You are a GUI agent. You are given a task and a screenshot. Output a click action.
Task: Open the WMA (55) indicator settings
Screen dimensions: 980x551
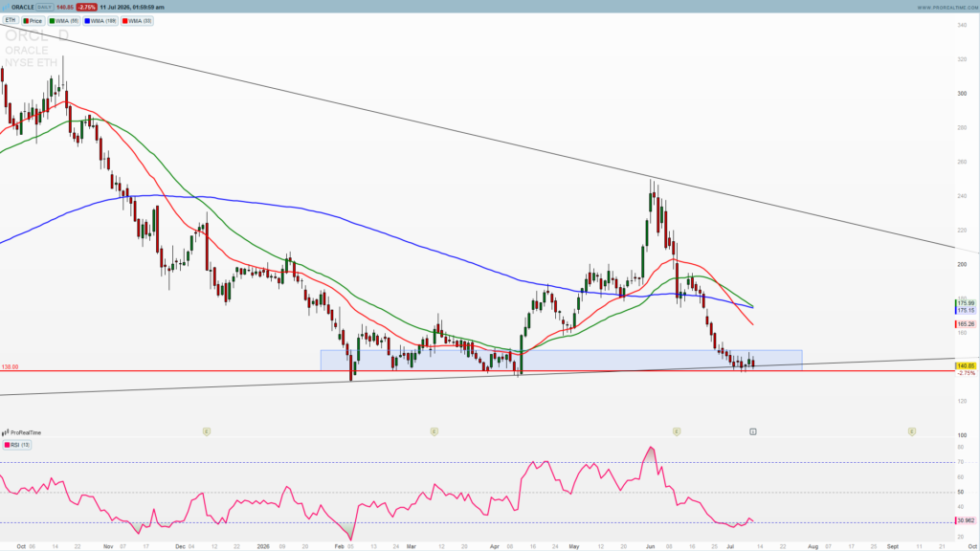pyautogui.click(x=64, y=21)
